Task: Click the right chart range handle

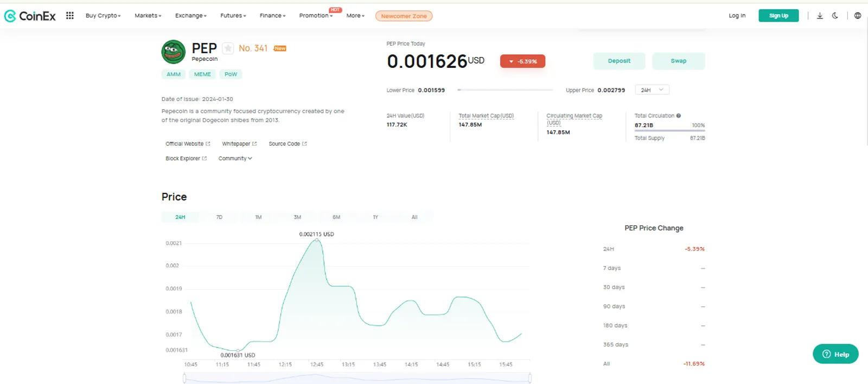Action: [529, 378]
